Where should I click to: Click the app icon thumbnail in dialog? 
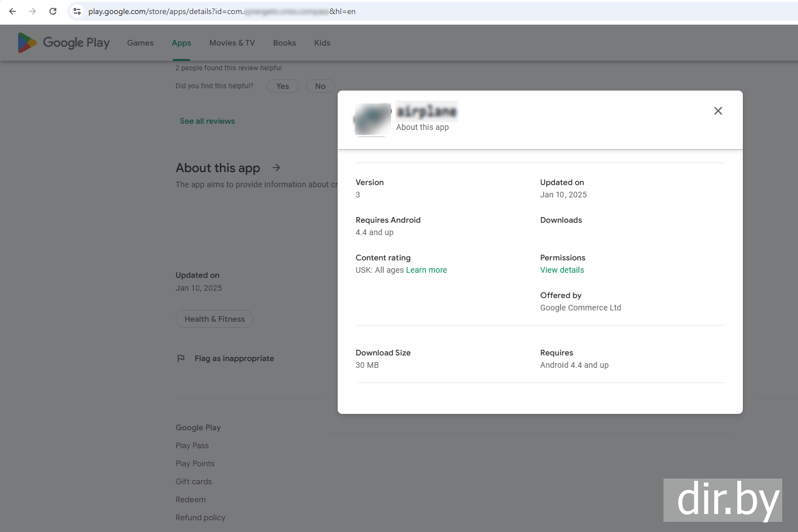pyautogui.click(x=373, y=119)
